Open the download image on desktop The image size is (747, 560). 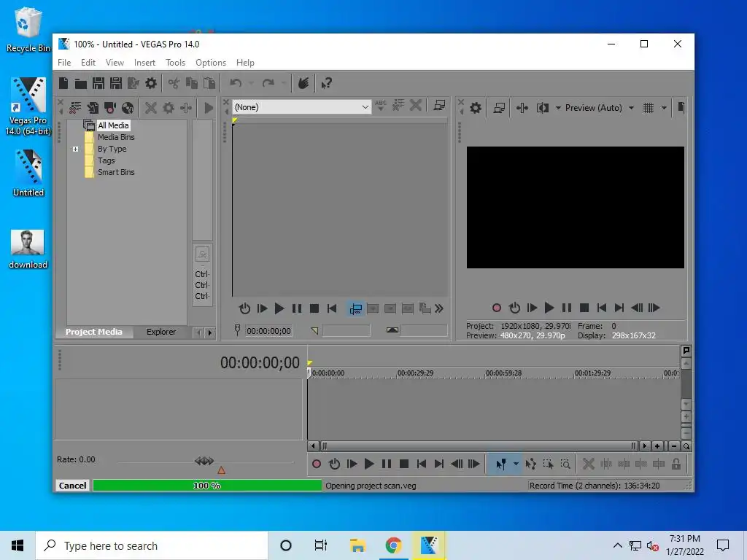tap(28, 249)
